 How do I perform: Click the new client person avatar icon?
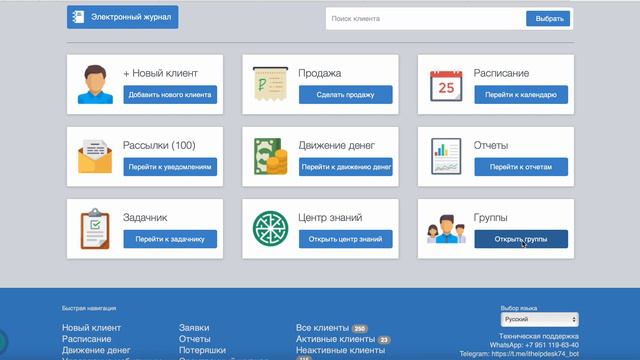pyautogui.click(x=95, y=84)
